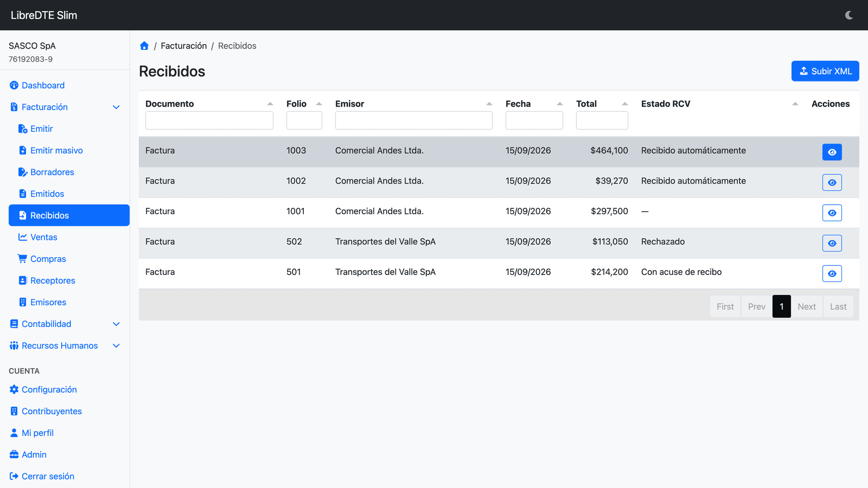
Task: Click the Ventas chart icon
Action: coord(23,237)
